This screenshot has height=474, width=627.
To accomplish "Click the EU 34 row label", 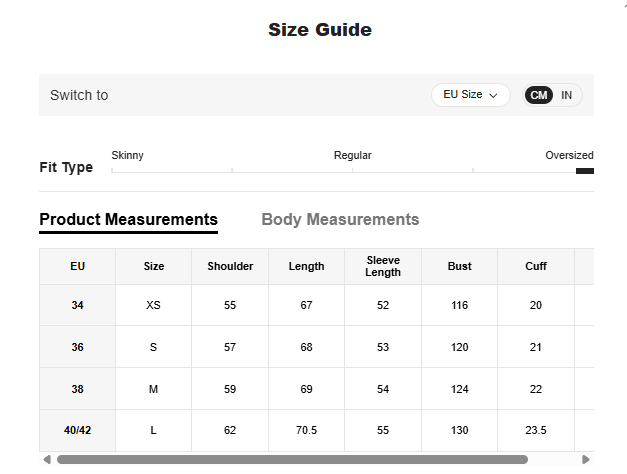I will coord(77,306).
